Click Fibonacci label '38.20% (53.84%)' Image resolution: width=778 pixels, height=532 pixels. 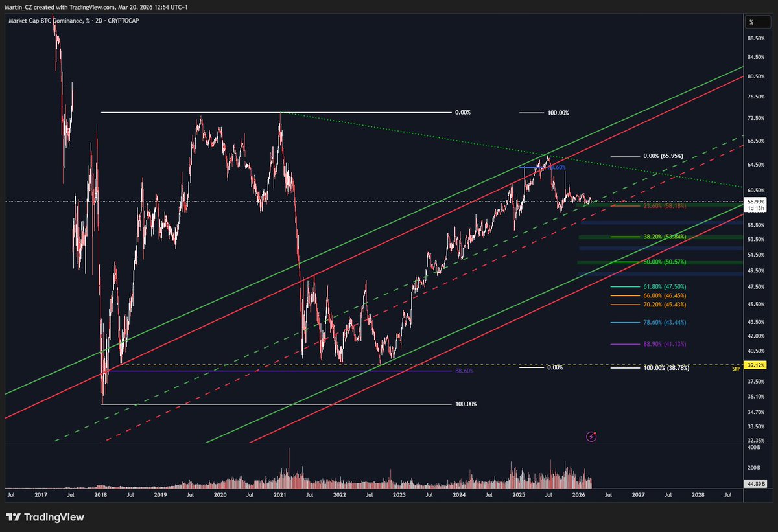tap(664, 237)
